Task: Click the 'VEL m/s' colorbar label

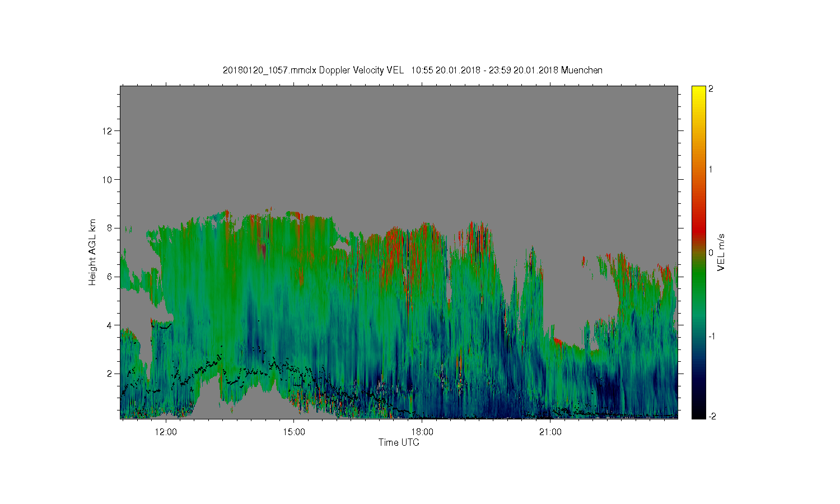Action: coord(721,253)
